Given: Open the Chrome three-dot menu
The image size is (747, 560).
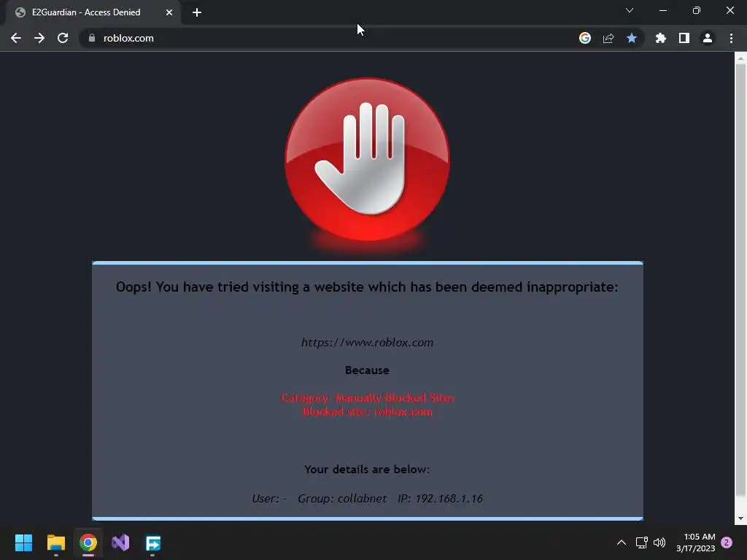Looking at the screenshot, I should click(731, 38).
